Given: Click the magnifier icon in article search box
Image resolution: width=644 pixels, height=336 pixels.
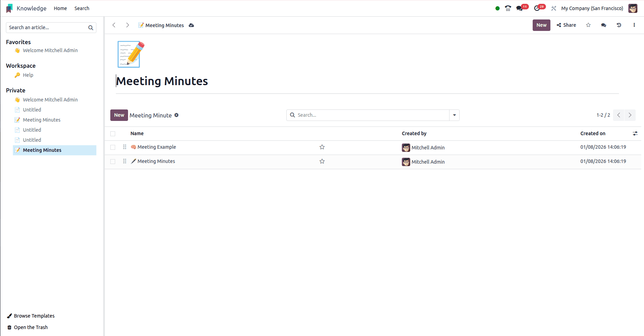Looking at the screenshot, I should point(91,28).
